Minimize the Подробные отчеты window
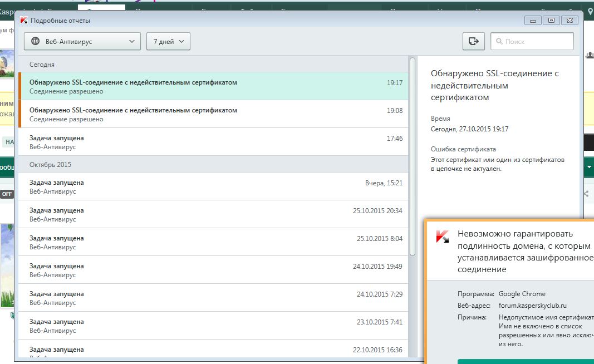594x364 pixels. coord(533,21)
